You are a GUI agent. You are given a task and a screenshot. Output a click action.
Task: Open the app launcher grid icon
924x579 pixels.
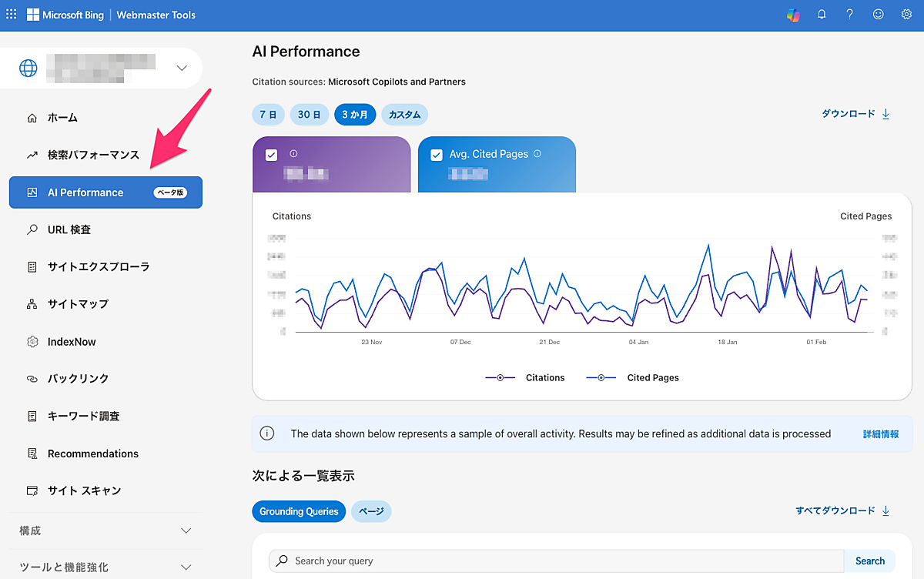(11, 15)
